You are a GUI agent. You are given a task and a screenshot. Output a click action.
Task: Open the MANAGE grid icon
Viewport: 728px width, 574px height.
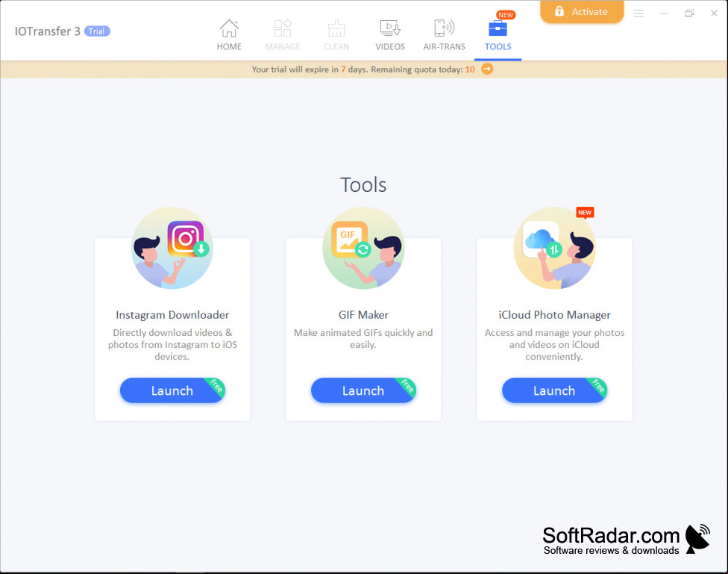(282, 28)
